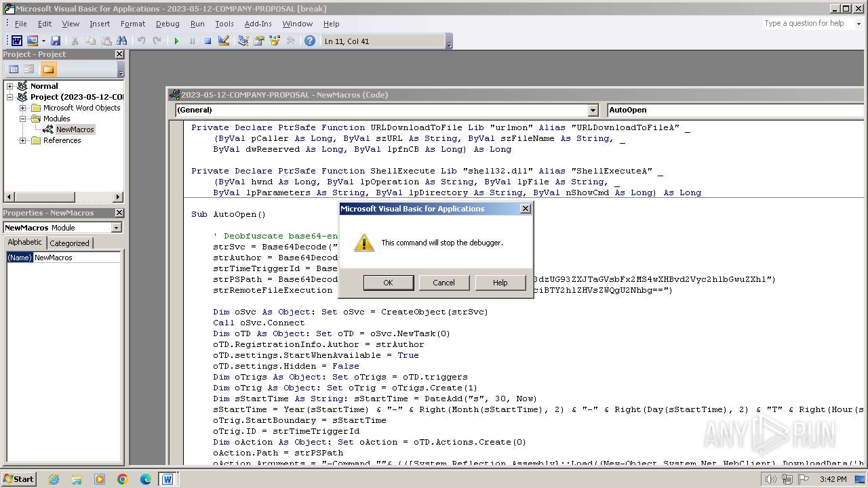The width and height of the screenshot is (868, 488).
Task: Open the Project Explorer toolbar icon
Action: 243,41
